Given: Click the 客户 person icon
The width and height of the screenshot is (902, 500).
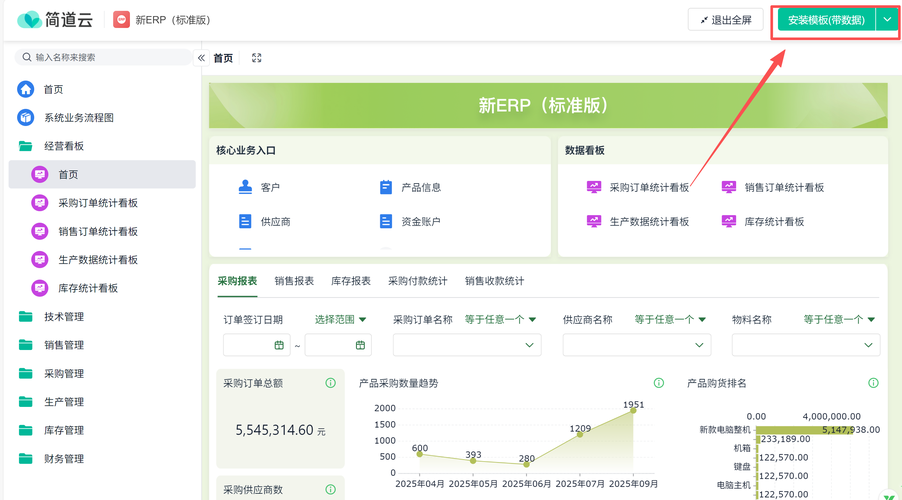Looking at the screenshot, I should point(246,187).
